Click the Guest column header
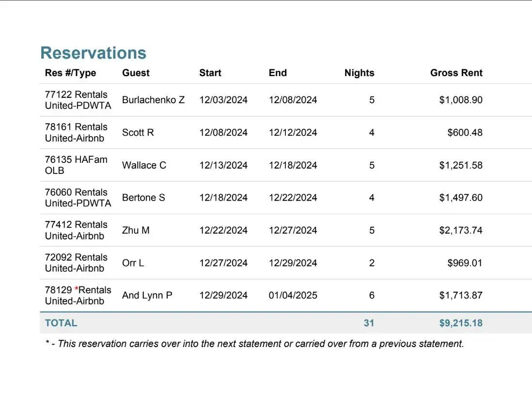Viewport: 532px width, 394px height. tap(136, 73)
